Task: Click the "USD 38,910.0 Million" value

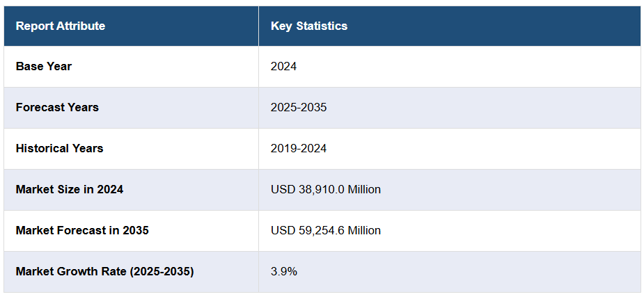Action: 326,189
